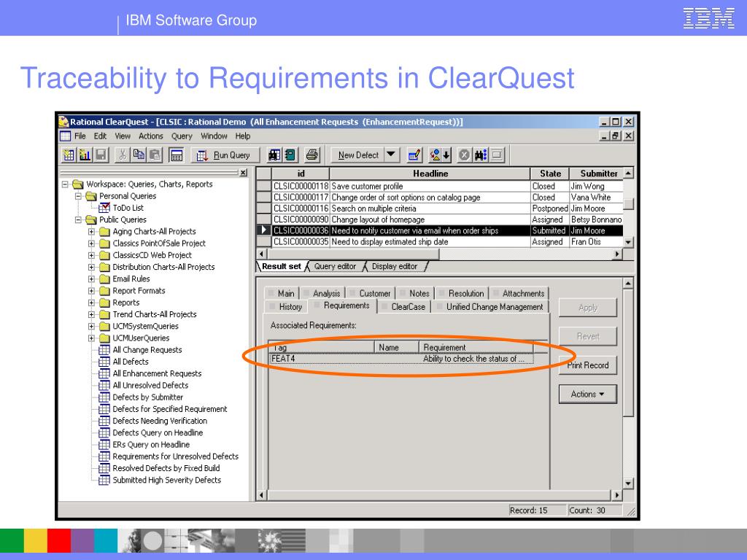Click the change state shapes icon
747x560 pixels.
(x=435, y=155)
